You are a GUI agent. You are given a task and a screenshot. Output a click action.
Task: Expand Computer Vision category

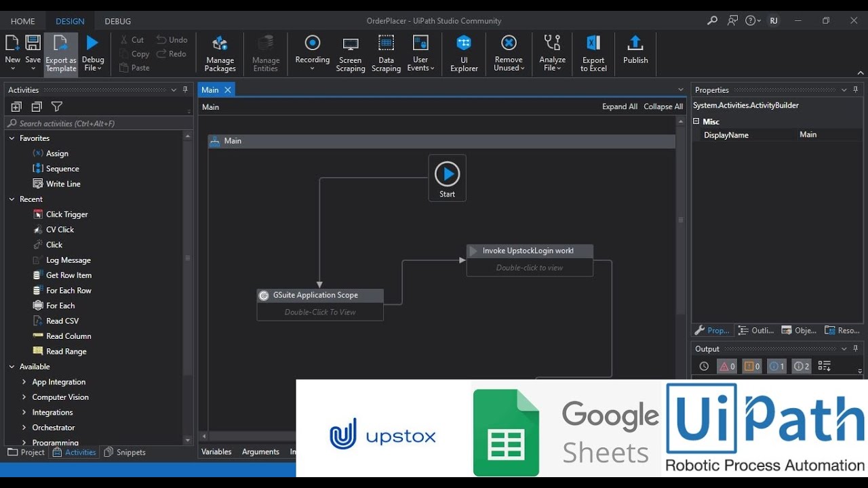point(24,397)
